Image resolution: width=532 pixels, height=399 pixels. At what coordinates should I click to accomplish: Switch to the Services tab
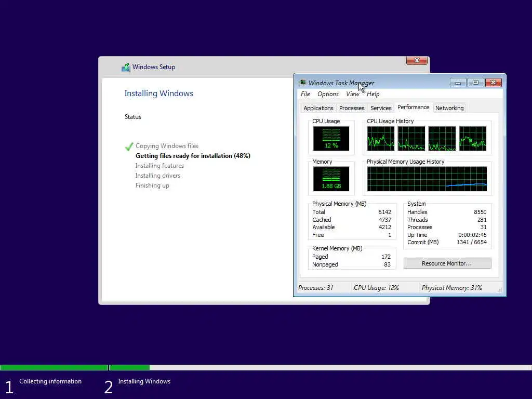point(381,108)
